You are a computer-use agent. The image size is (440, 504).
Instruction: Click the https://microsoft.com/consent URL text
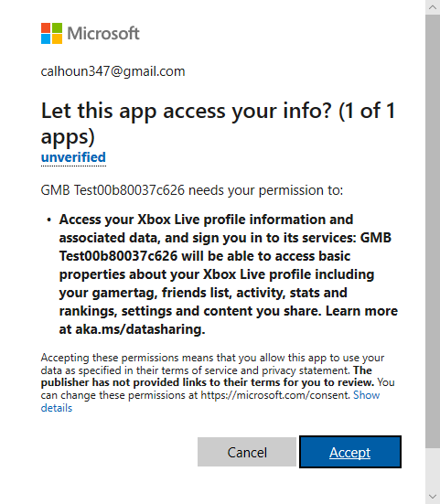275,395
